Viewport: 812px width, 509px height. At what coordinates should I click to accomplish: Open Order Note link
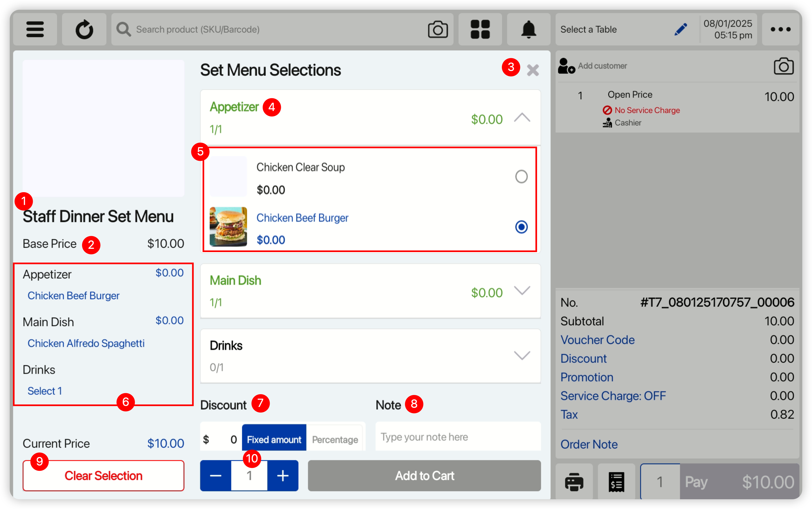click(589, 444)
